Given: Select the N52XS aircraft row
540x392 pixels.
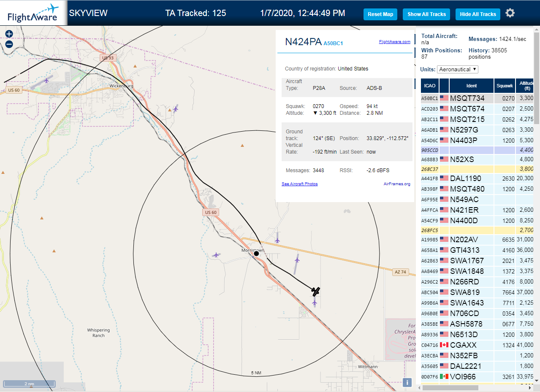Looking at the screenshot, I should point(477,160).
